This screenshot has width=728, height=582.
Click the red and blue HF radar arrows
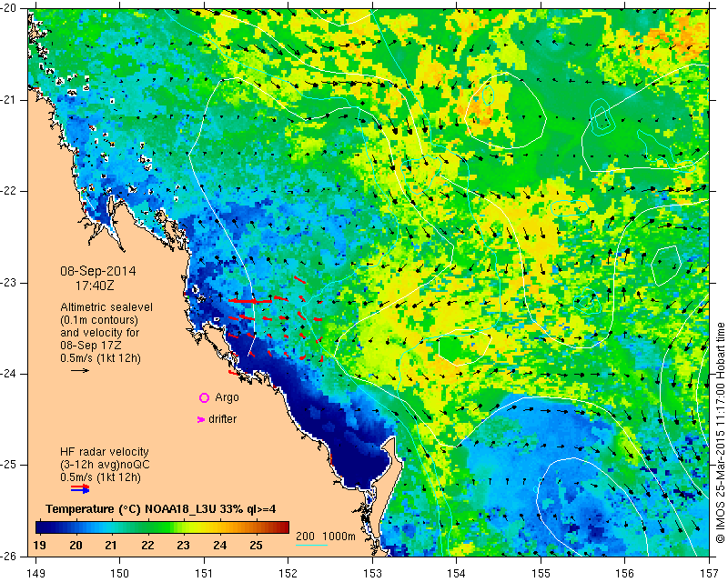tap(80, 489)
